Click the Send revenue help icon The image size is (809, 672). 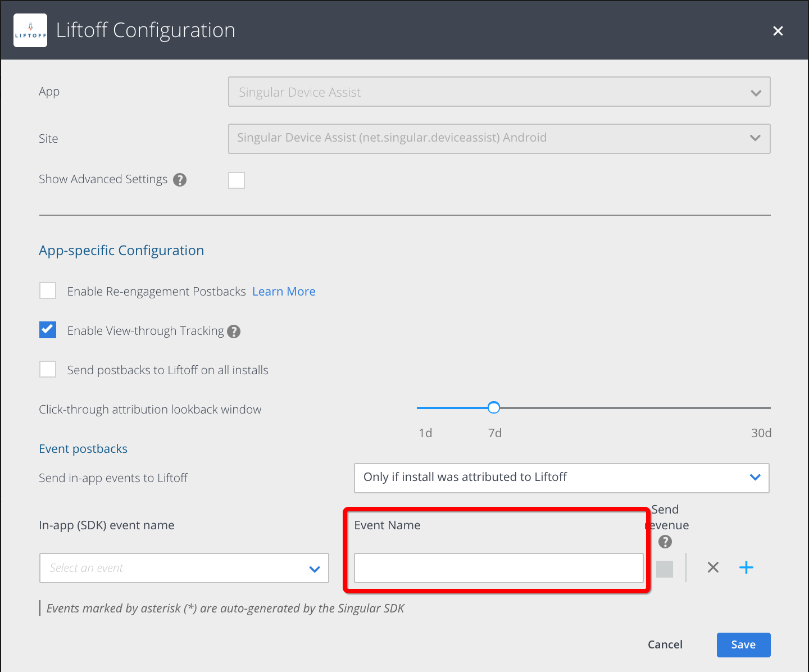click(x=665, y=542)
